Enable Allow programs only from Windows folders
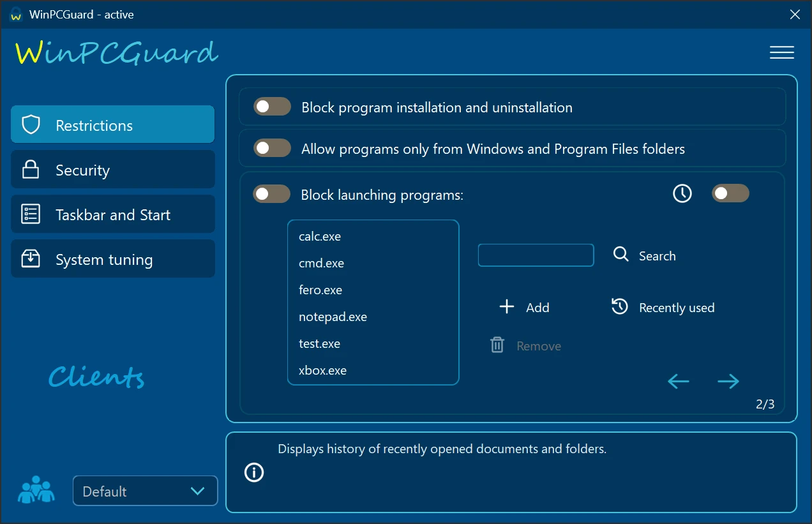 coord(272,148)
